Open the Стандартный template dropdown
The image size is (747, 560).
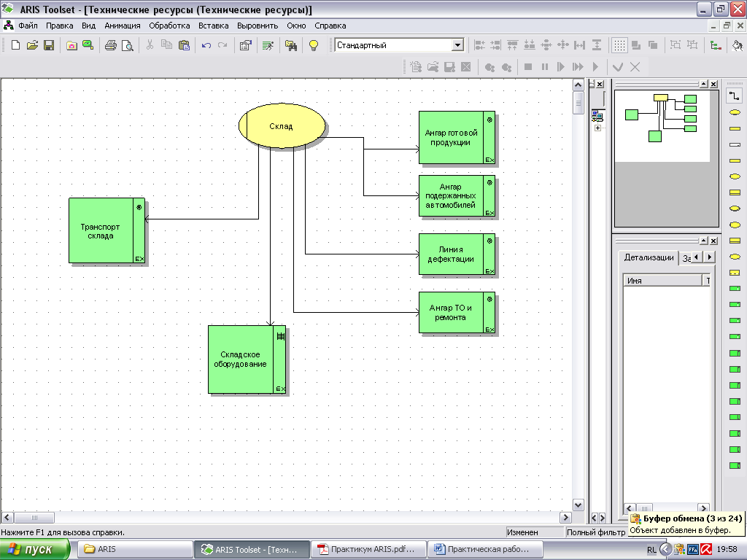tap(457, 45)
